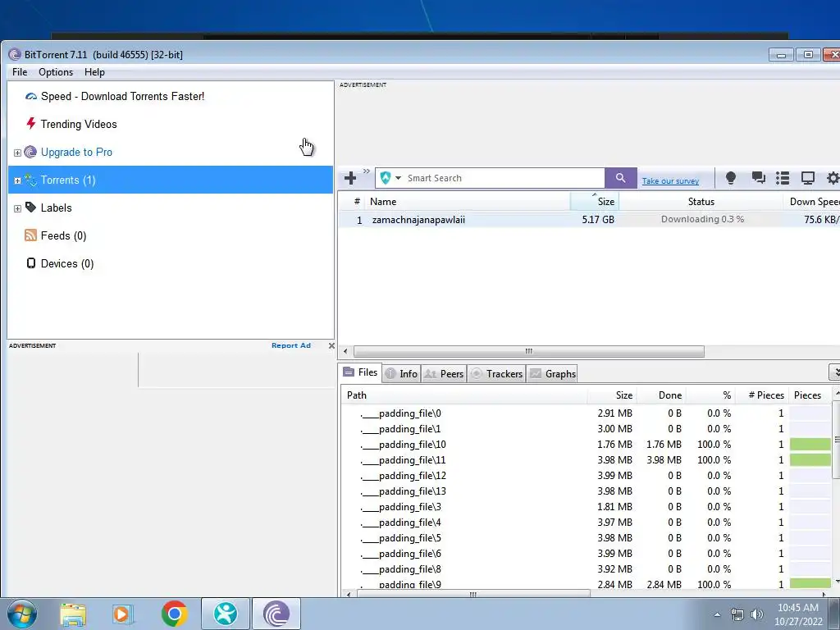840x630 pixels.
Task: Click the torrent list horizontal scrollbar thumb
Action: point(529,351)
